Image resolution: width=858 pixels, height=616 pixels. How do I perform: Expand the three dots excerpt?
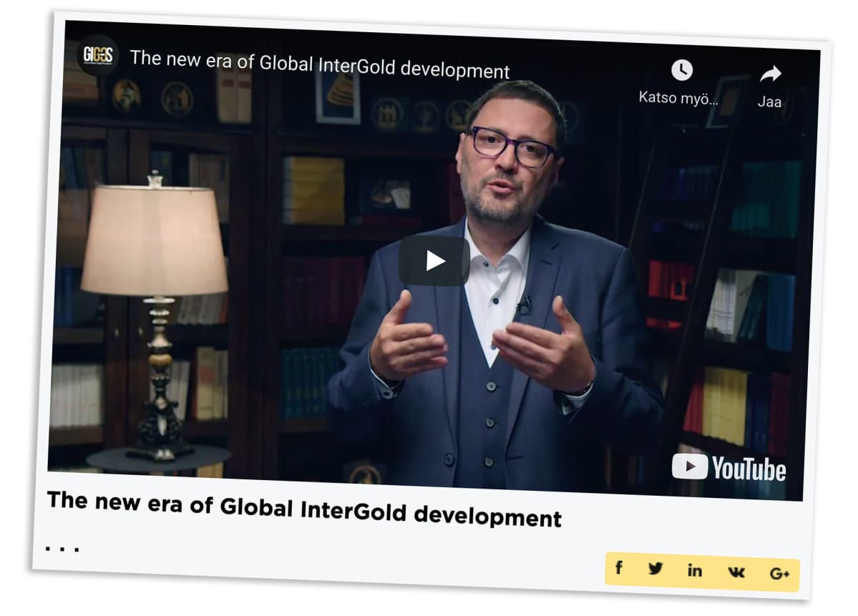62,548
